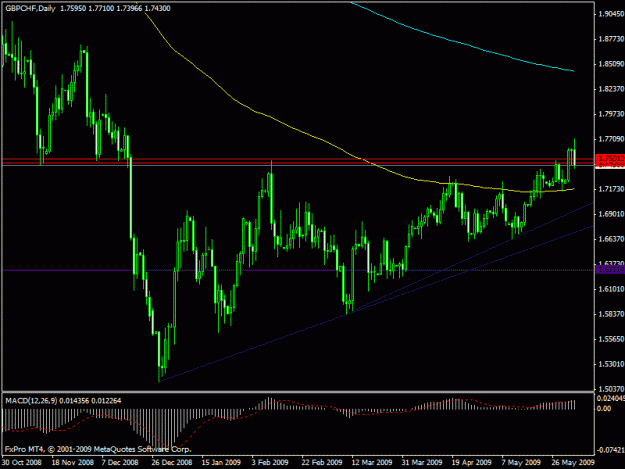
Task: Select the 1.87730 price axis label
Action: point(611,39)
